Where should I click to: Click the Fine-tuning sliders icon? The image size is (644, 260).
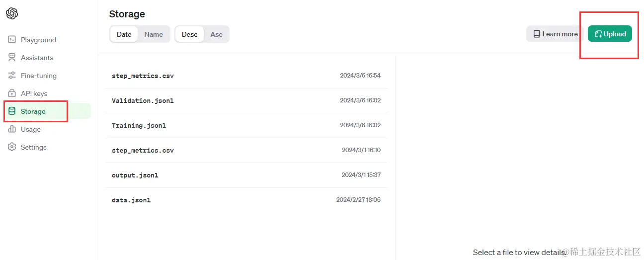(x=12, y=76)
